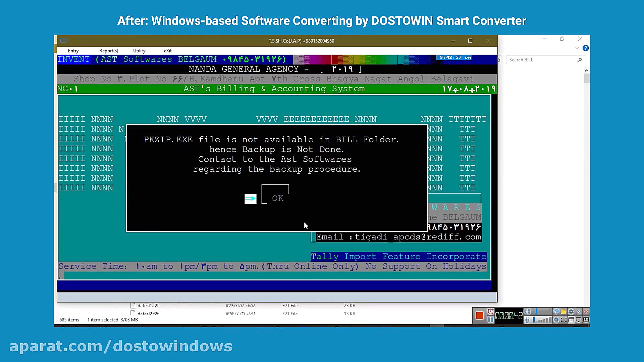
Task: Click the NANDA GENERAL AGENCY title line
Action: [x=275, y=69]
